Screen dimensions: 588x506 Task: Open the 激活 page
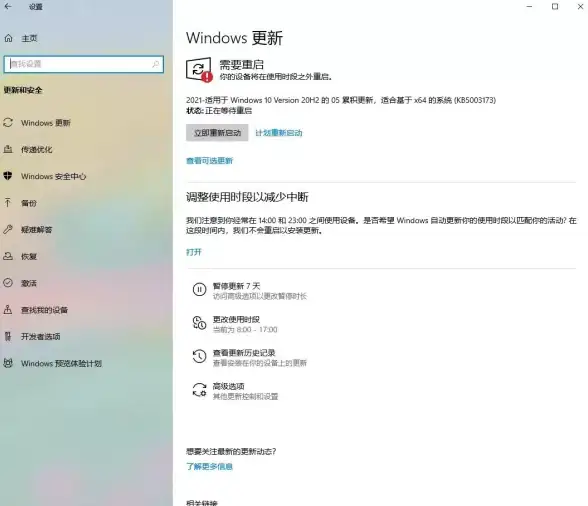(x=28, y=283)
